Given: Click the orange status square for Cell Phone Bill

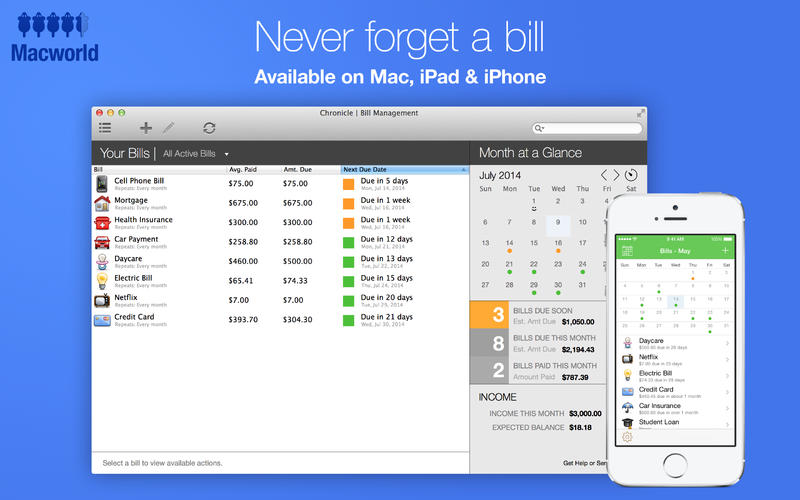Looking at the screenshot, I should [x=348, y=184].
